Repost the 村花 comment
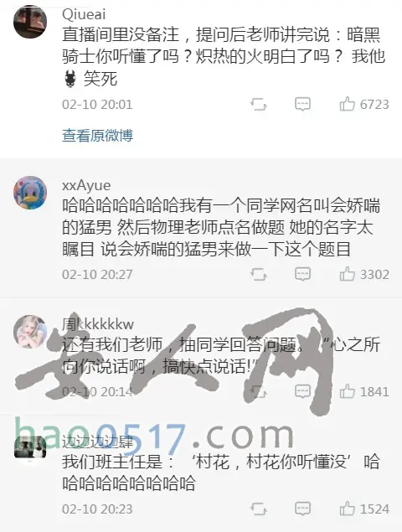Image resolution: width=402 pixels, height=532 pixels. (x=259, y=509)
